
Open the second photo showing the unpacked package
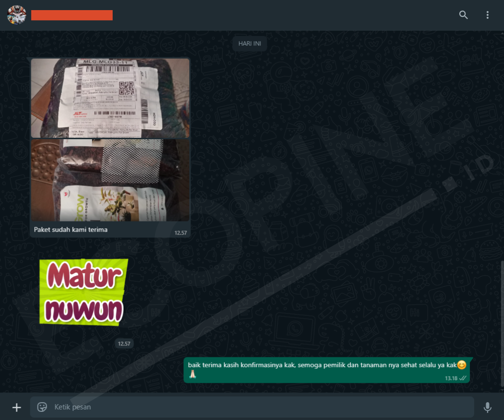tap(110, 180)
